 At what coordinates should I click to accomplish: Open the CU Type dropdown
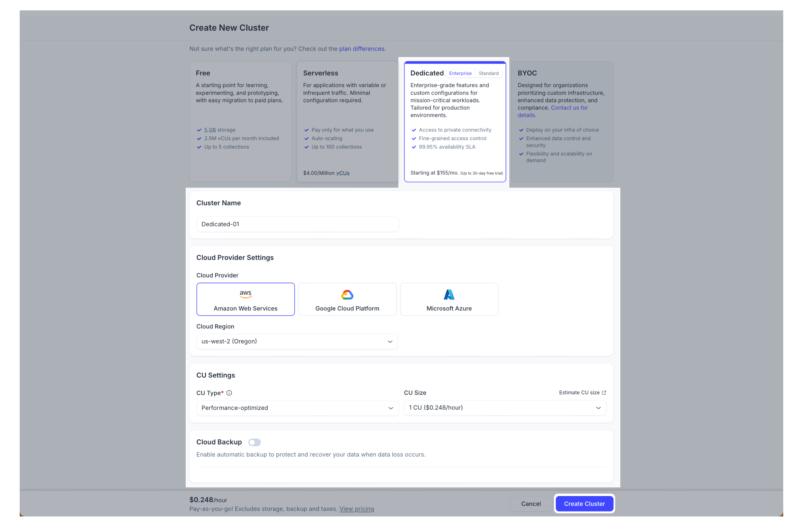(297, 408)
